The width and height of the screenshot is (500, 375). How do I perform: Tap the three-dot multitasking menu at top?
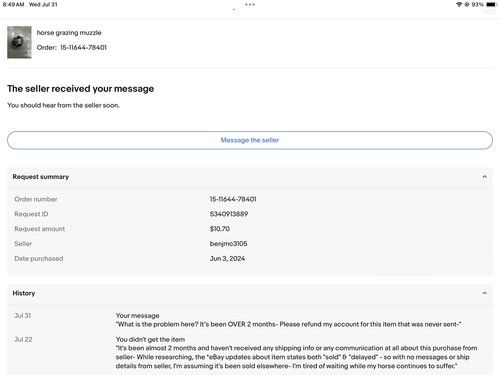pyautogui.click(x=250, y=5)
